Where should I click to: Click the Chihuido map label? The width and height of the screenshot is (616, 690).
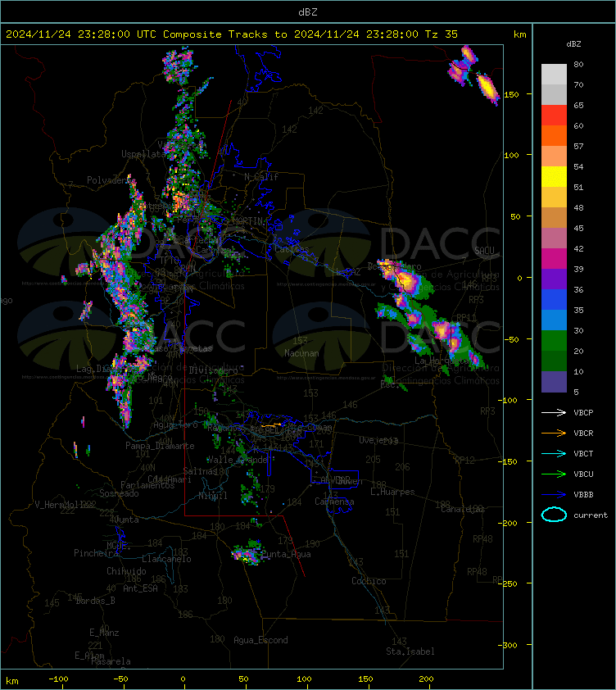pos(126,570)
